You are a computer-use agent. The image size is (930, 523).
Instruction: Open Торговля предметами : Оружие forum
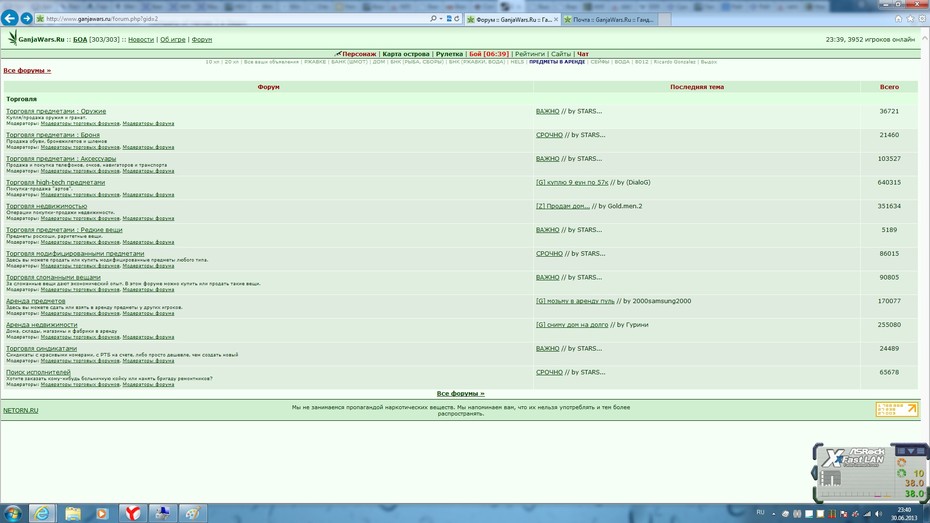(56, 111)
